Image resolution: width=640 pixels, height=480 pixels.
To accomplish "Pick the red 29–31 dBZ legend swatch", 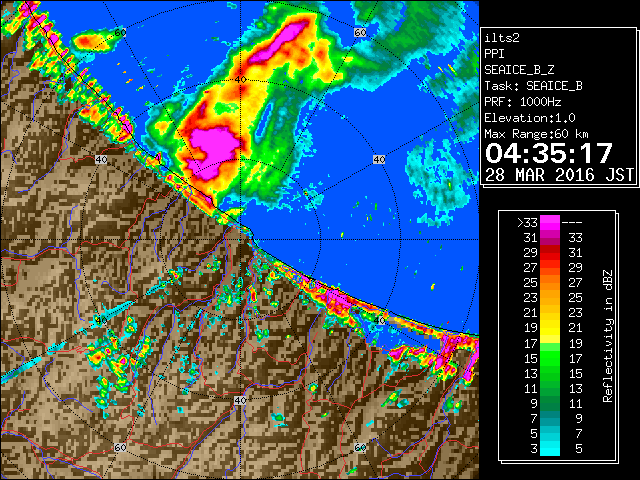I will [x=550, y=253].
